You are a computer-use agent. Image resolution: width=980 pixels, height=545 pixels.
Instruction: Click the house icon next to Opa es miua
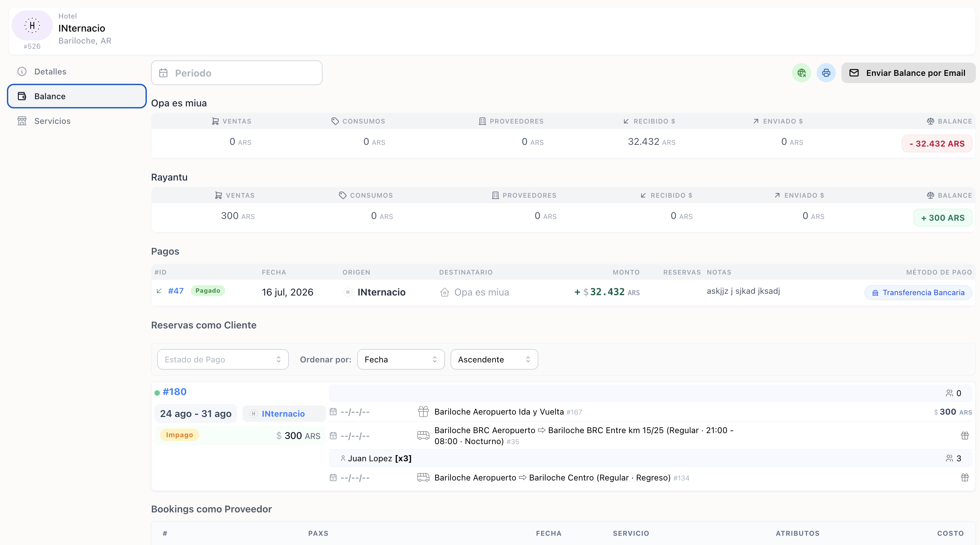click(x=444, y=292)
